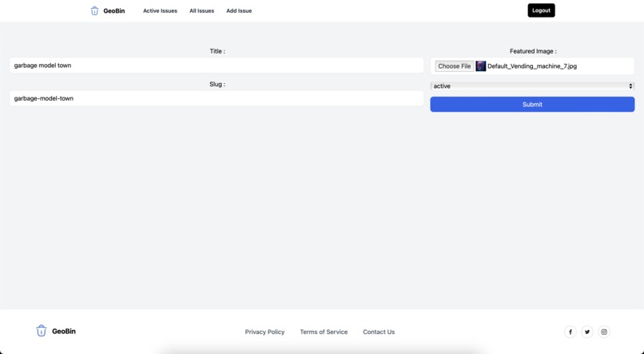Submit the issue form

532,105
